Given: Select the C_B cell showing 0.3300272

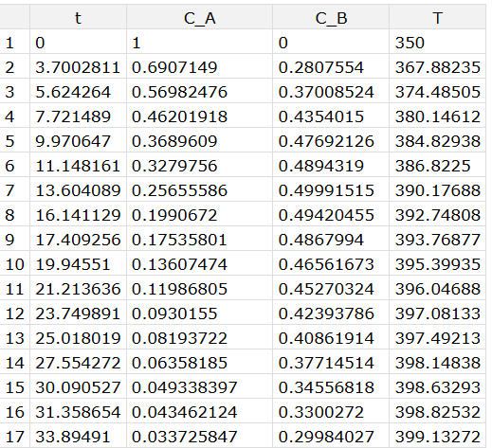Looking at the screenshot, I should pos(331,411).
